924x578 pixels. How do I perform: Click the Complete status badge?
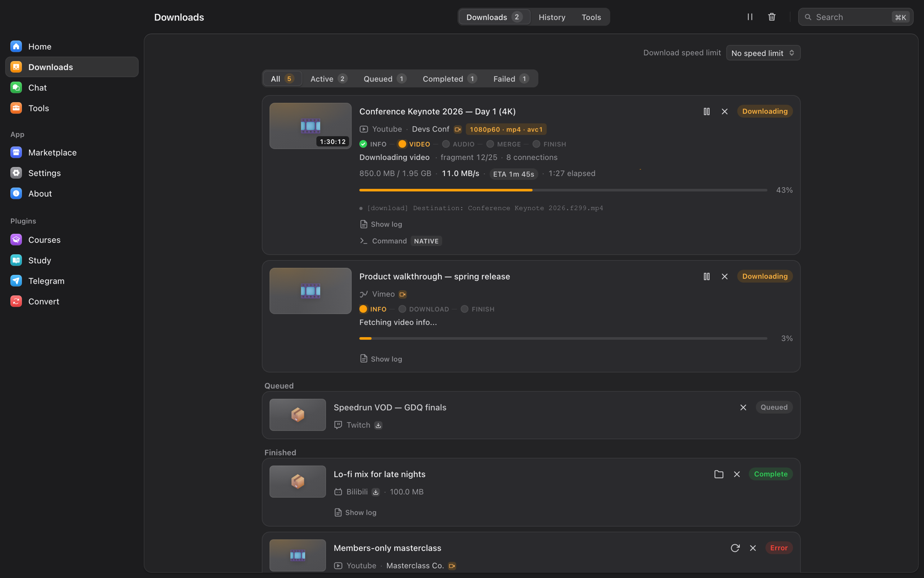(x=771, y=474)
